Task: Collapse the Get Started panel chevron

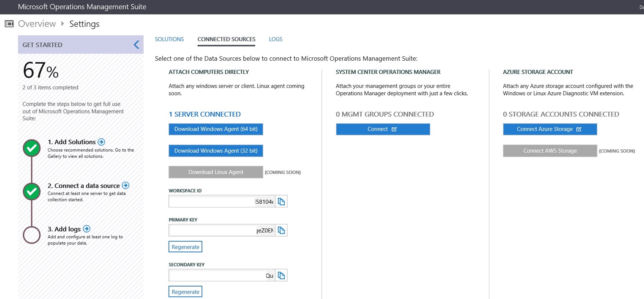Action: pyautogui.click(x=137, y=45)
